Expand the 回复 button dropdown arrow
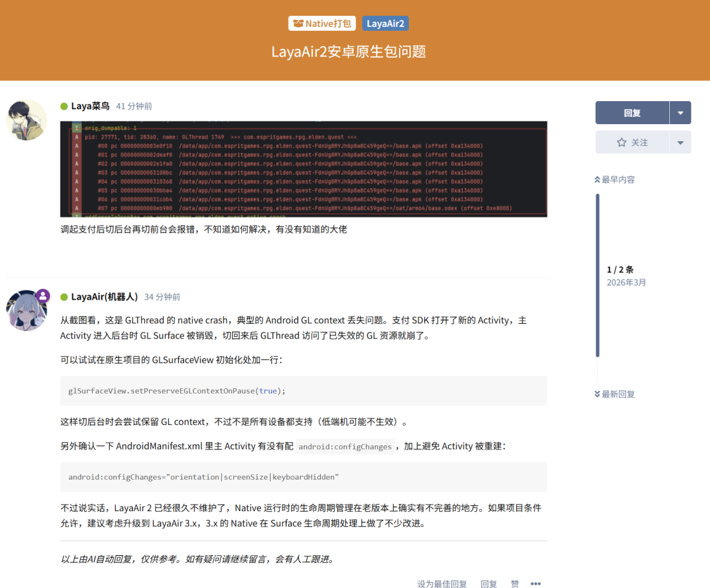The image size is (710, 588). point(680,113)
